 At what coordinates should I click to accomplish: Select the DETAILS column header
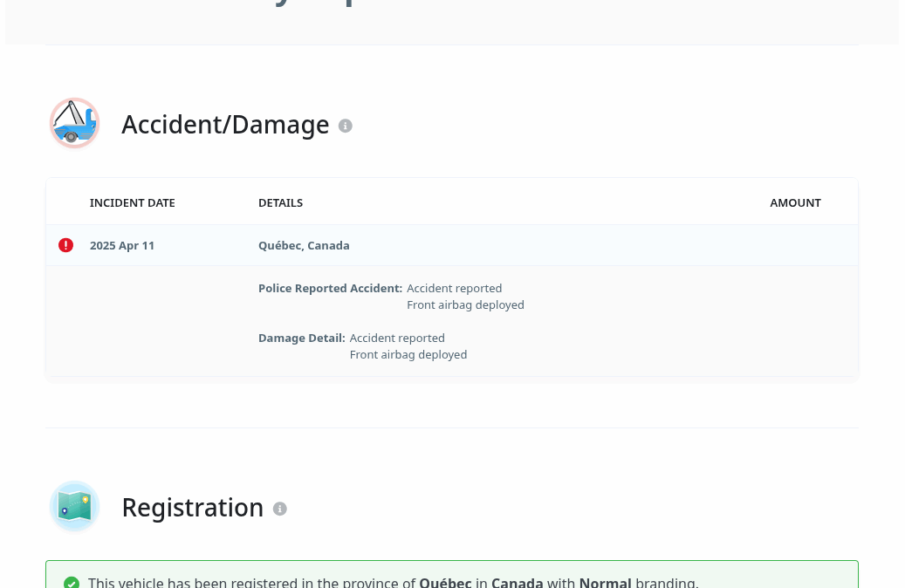point(280,202)
